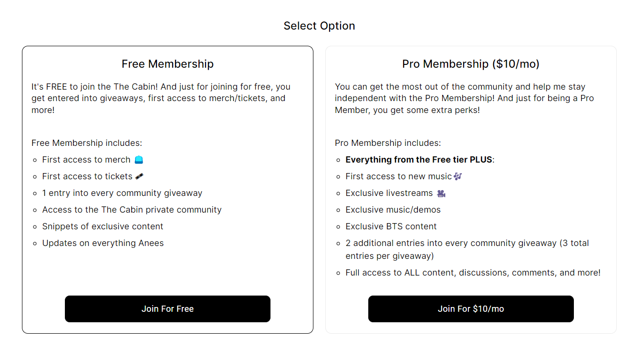Click 'Updates on everything Anees' item
The height and width of the screenshot is (348, 644).
[103, 243]
